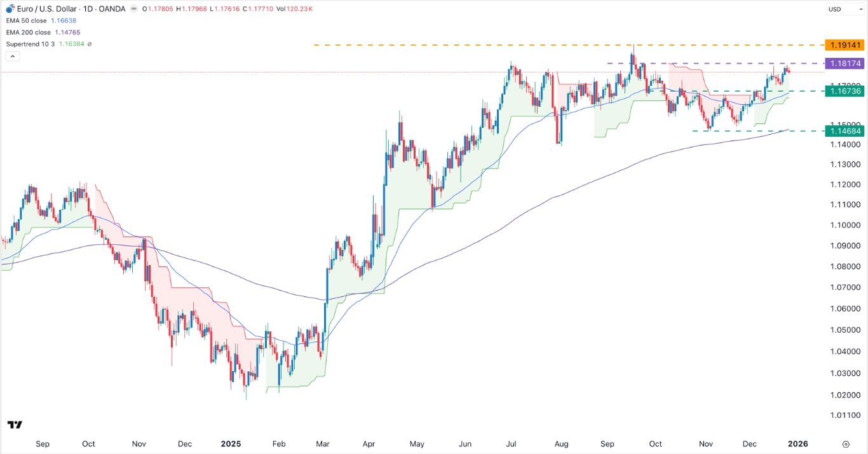Image resolution: width=868 pixels, height=454 pixels.
Task: Click the TradingView logo watermark
Action: 15,425
